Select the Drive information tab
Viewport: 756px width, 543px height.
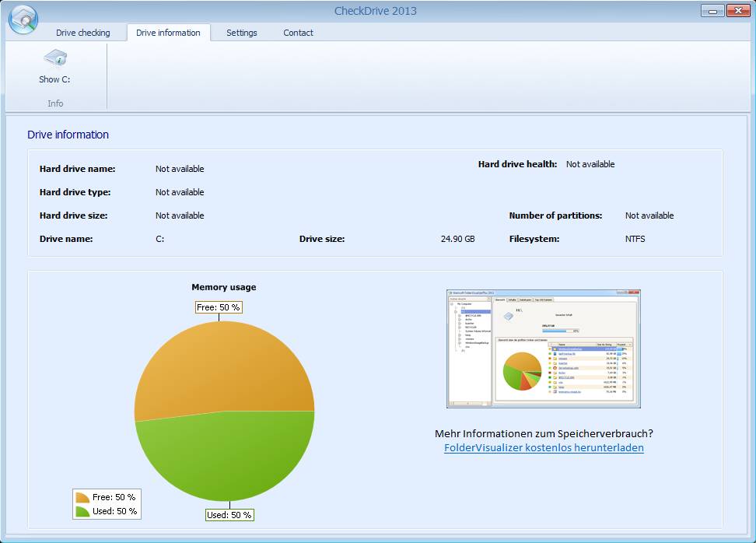pyautogui.click(x=168, y=33)
